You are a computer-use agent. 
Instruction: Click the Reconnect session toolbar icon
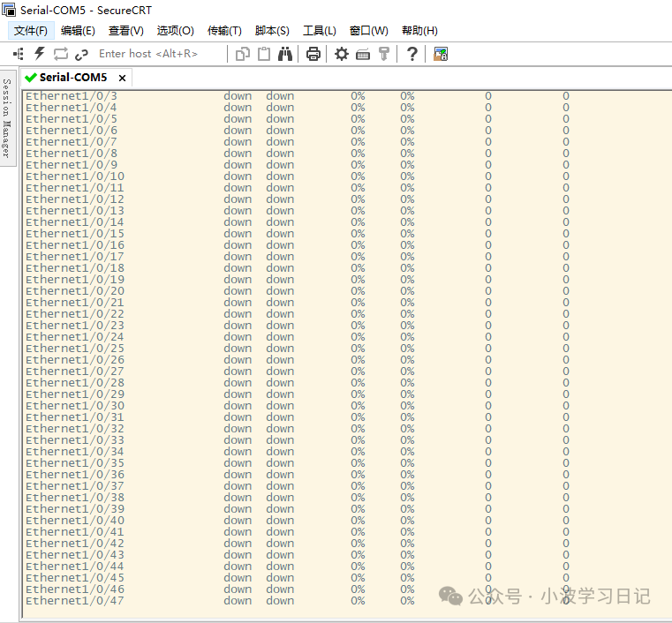(61, 54)
